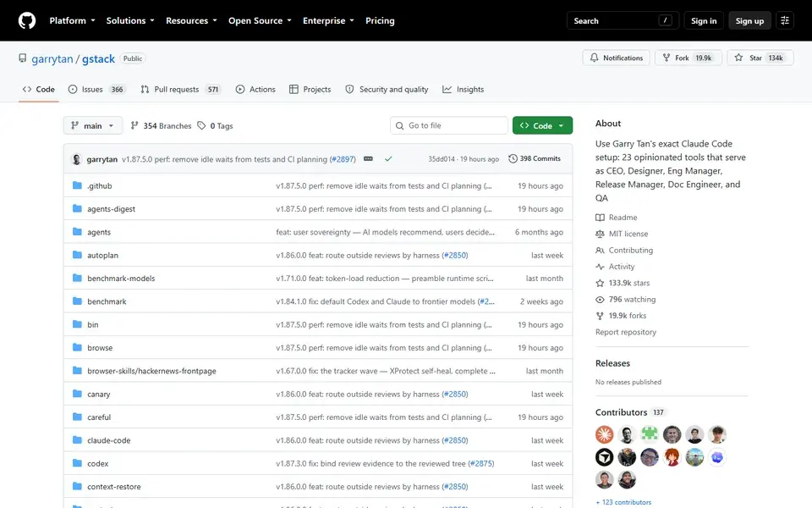Click the Go to file input

click(x=449, y=125)
